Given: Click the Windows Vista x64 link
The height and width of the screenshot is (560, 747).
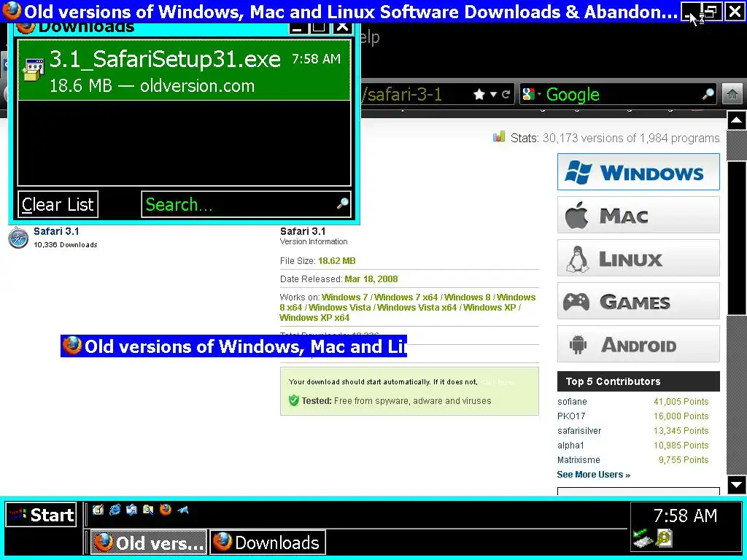Looking at the screenshot, I should [417, 308].
